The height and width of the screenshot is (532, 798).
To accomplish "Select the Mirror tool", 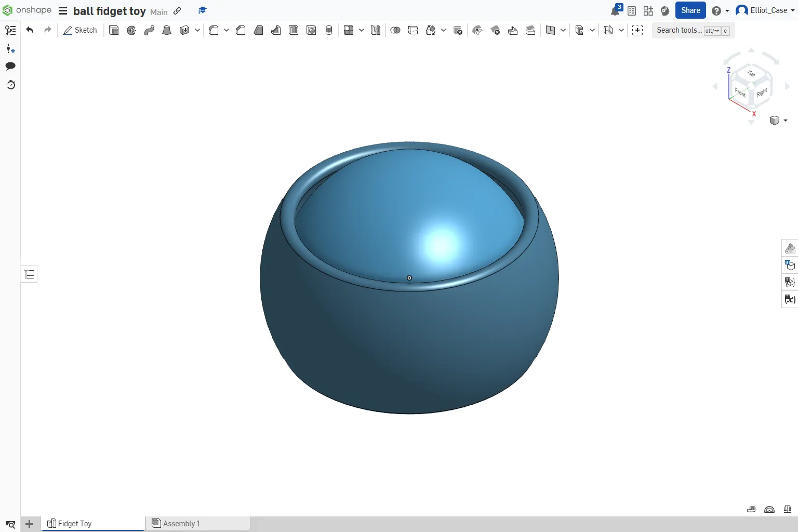I will coord(376,30).
